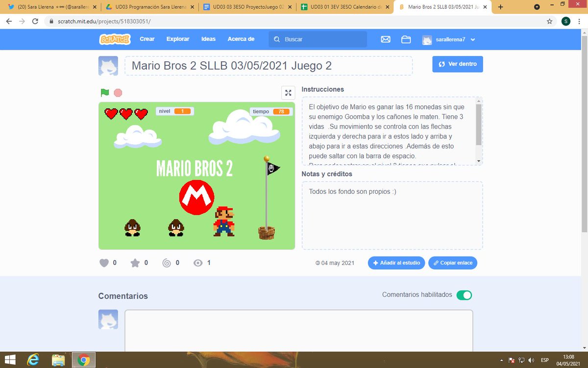Click the Chrome profile S avatar
Screen dimensions: 588x368
[566, 21]
